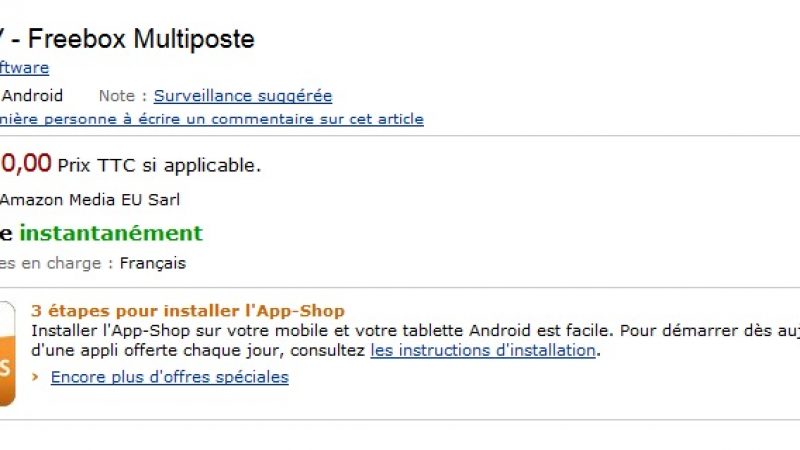The height and width of the screenshot is (450, 800).
Task: Follow the "les instructions d'installation" link
Action: [483, 350]
